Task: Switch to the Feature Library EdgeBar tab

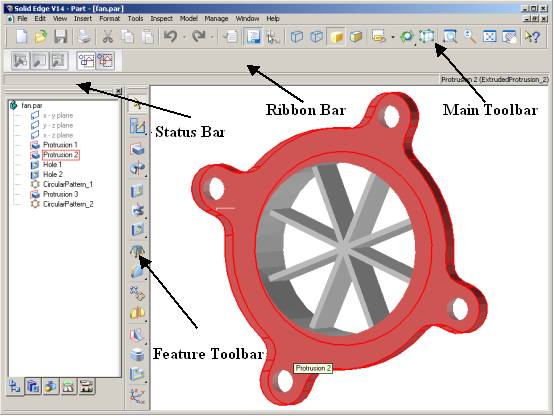Action: pos(33,387)
